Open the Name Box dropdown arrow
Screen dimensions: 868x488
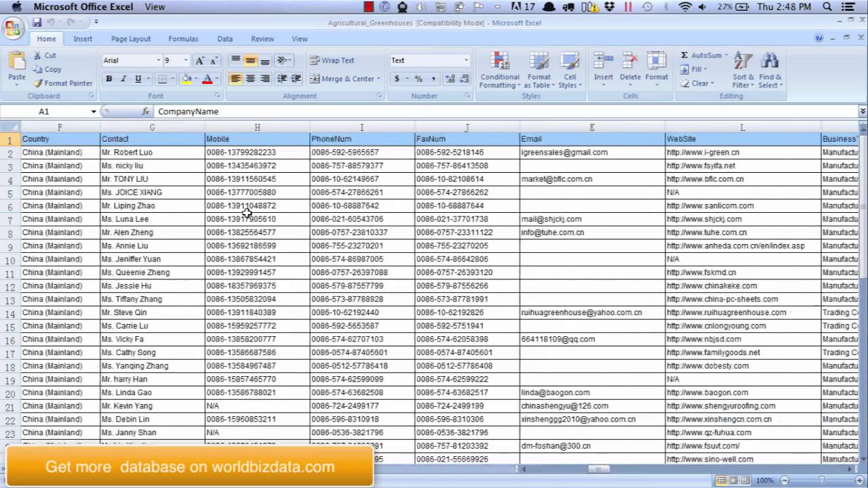click(94, 111)
